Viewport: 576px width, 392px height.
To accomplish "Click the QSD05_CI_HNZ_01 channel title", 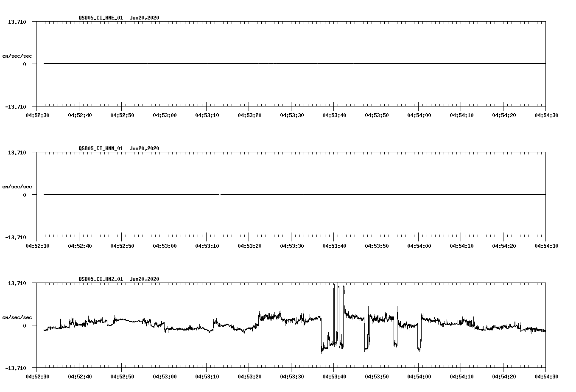I will (x=101, y=279).
